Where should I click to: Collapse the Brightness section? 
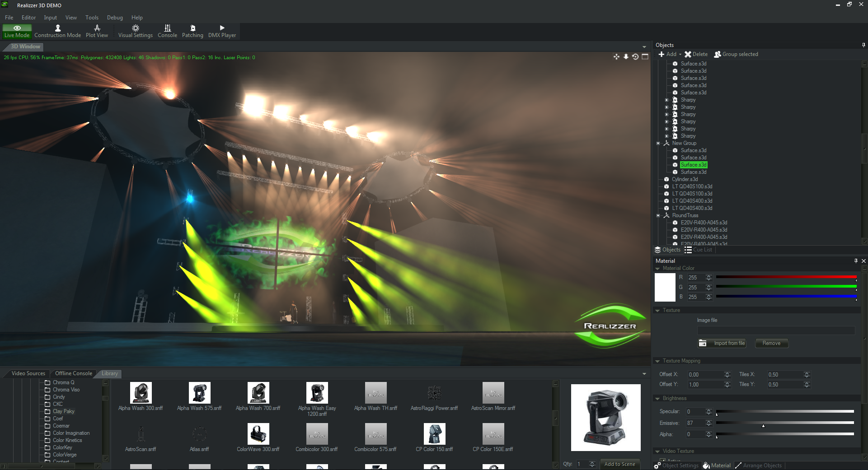[657, 398]
